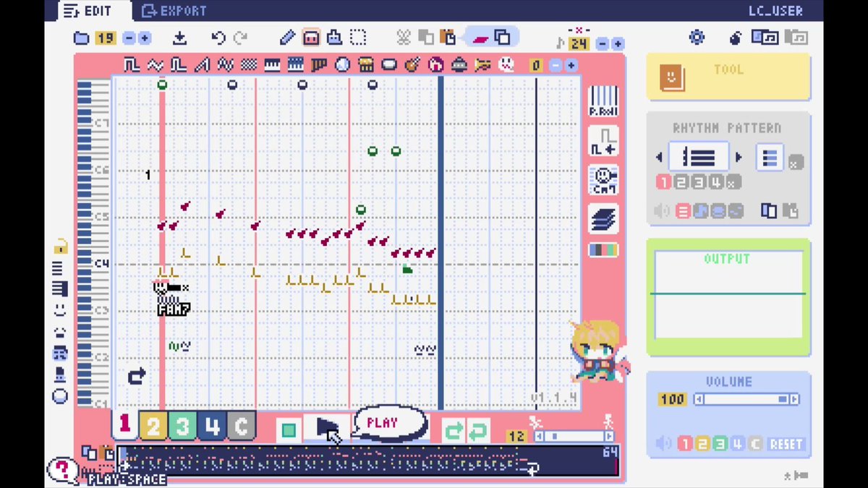
Task: Open the character face button
Action: [603, 179]
